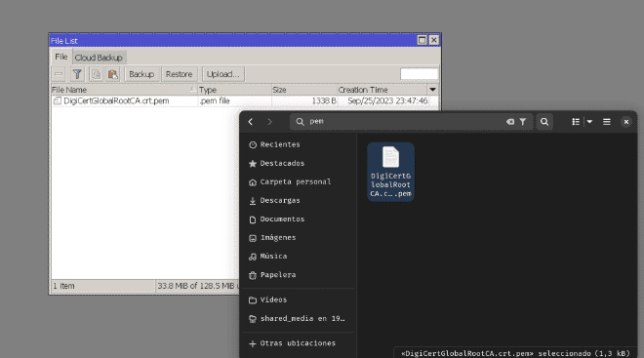Toggle the search magnifier button
The height and width of the screenshot is (358, 644).
click(544, 122)
